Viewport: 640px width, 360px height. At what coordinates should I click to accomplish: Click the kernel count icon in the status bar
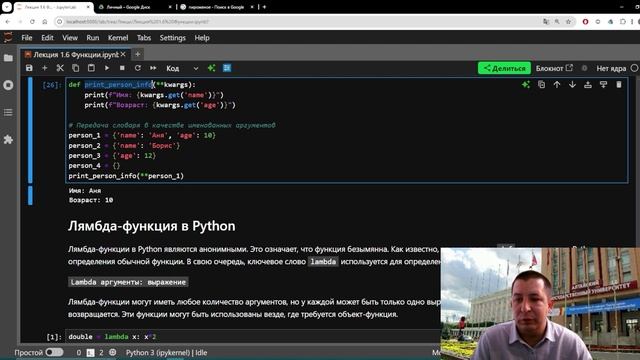(113, 352)
